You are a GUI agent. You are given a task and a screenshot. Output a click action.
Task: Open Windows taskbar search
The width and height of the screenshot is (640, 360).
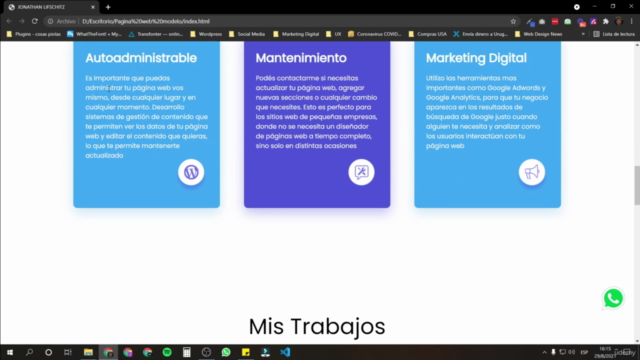(x=29, y=352)
